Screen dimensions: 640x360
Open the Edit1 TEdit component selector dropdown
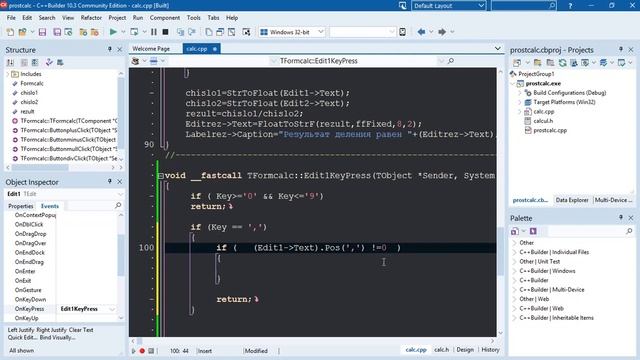(120, 194)
